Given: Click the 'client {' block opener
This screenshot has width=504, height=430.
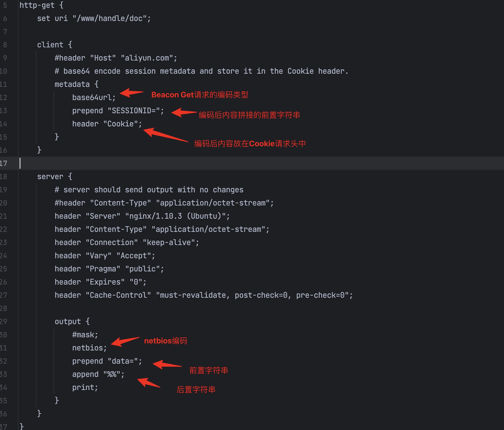Looking at the screenshot, I should point(55,45).
